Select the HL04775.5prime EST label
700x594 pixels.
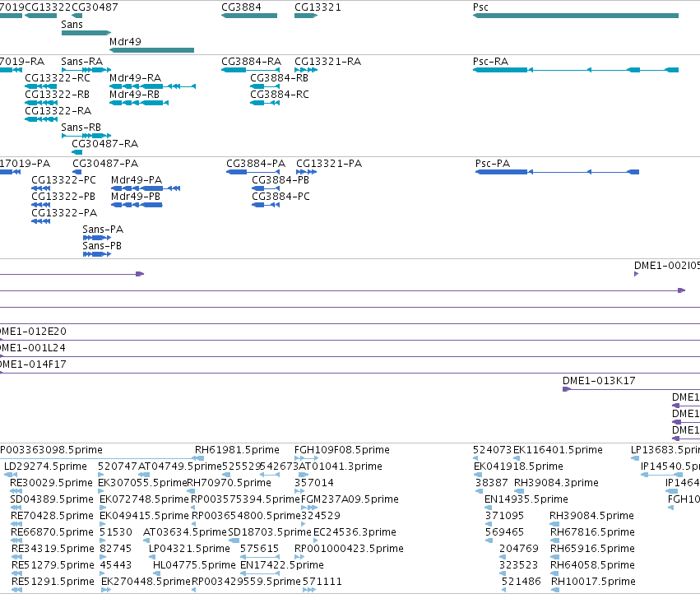[194, 565]
